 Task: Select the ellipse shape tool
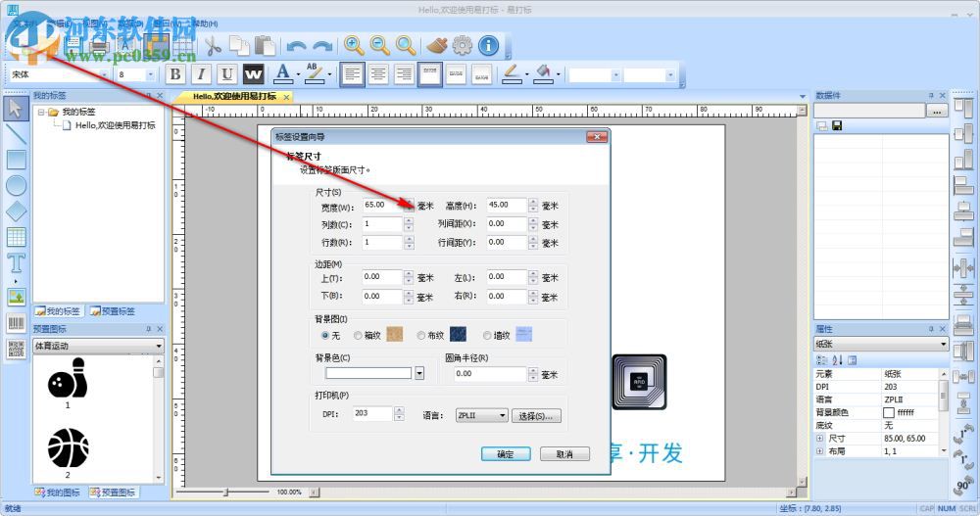click(16, 185)
